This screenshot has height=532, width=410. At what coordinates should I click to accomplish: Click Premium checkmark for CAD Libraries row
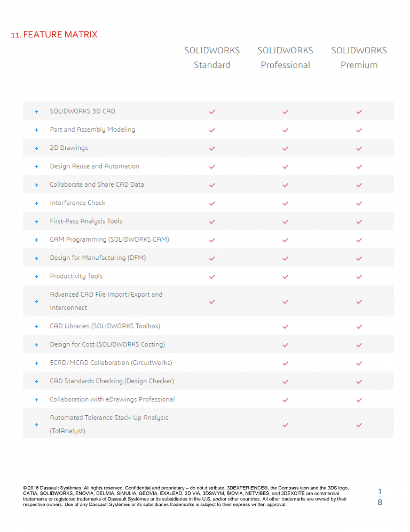coord(359,327)
